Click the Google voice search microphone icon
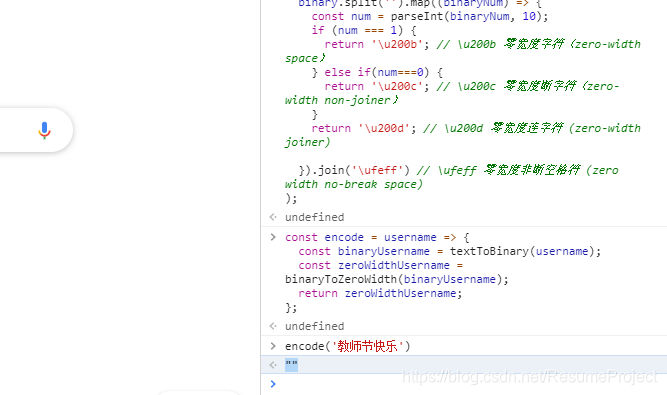The width and height of the screenshot is (667, 395). click(44, 130)
